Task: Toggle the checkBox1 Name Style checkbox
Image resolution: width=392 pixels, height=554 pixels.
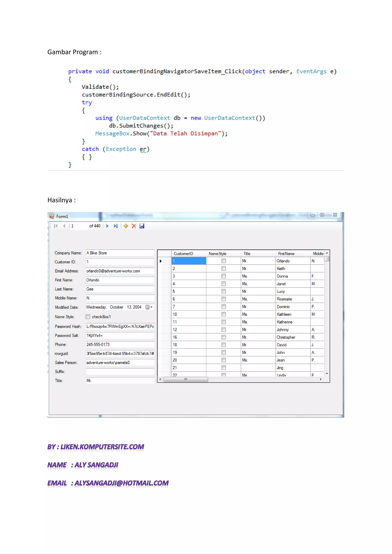Action: point(88,317)
